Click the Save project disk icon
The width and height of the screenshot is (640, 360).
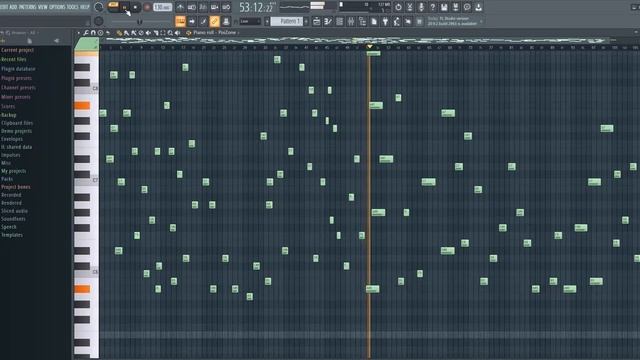(444, 7)
